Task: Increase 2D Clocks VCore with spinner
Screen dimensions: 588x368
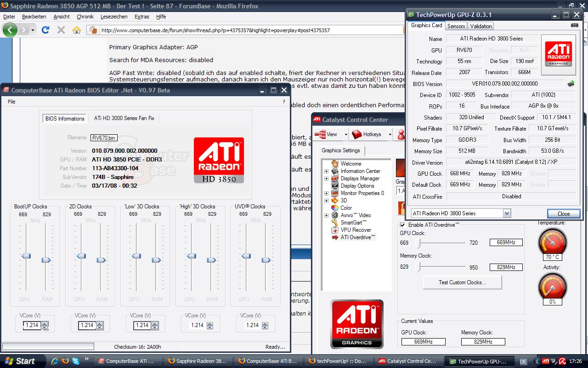Action: pyautogui.click(x=100, y=323)
